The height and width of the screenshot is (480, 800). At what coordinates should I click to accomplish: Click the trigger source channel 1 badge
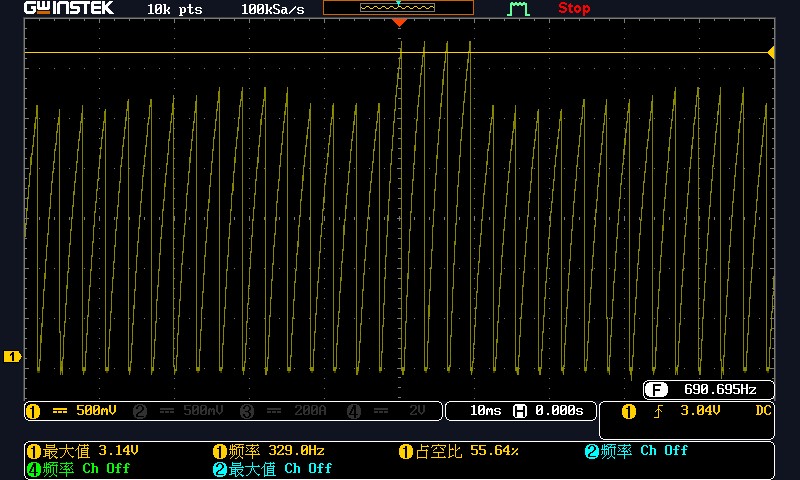tap(629, 411)
